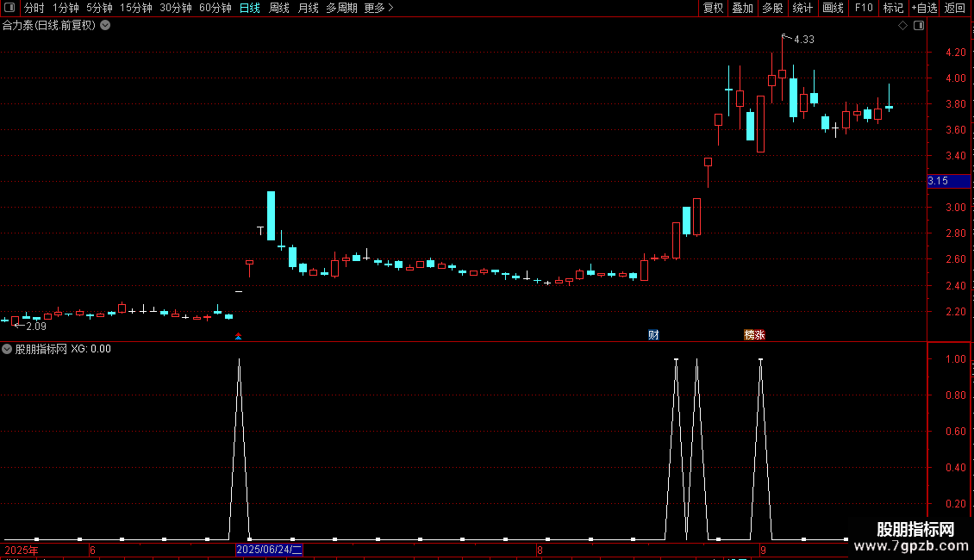
Task: Select the 5分钟 period tab
Action: point(99,8)
